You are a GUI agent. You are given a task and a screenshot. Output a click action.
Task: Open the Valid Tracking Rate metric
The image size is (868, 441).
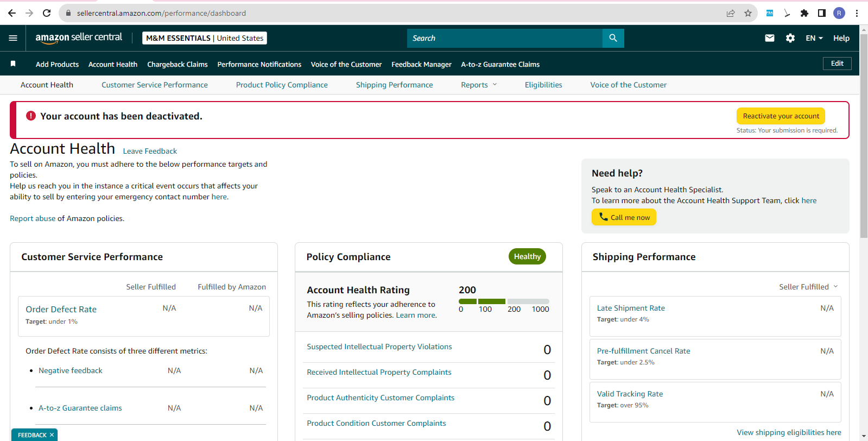630,394
